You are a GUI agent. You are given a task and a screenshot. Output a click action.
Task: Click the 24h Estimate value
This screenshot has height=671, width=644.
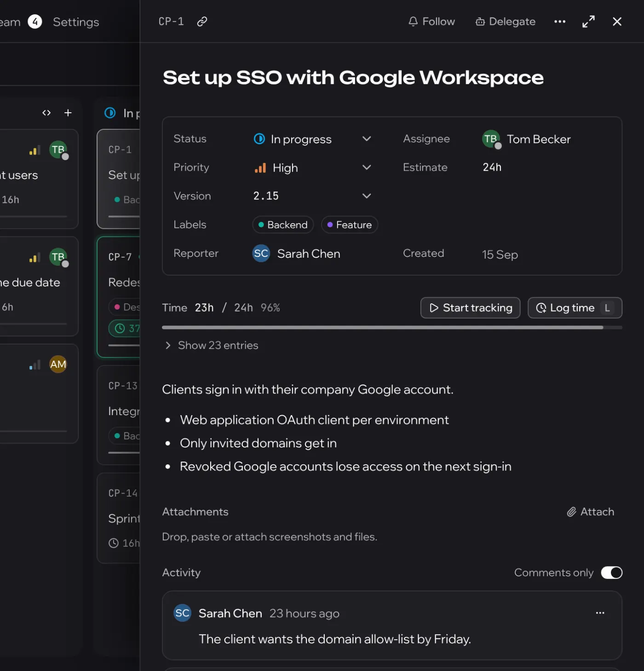pyautogui.click(x=492, y=168)
